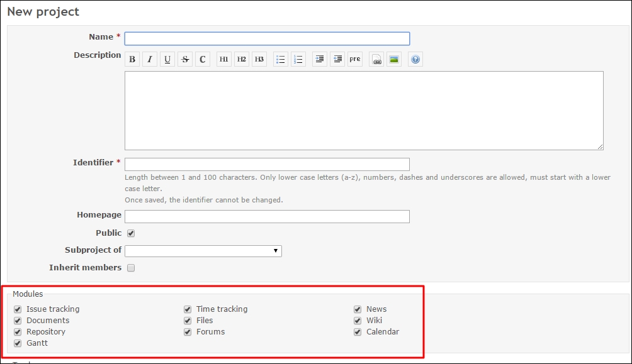
Task: Insert an H2 heading
Action: point(242,60)
